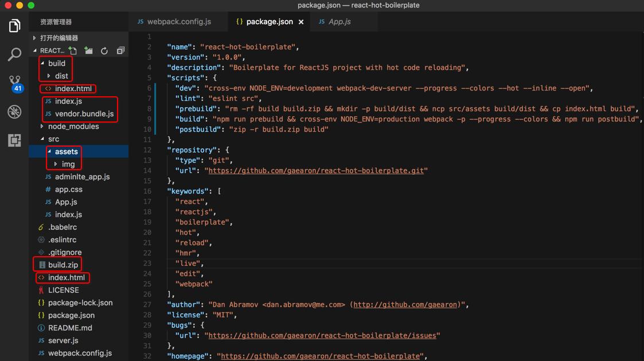644x361 pixels.
Task: Select build.zip in the file tree
Action: (63, 265)
